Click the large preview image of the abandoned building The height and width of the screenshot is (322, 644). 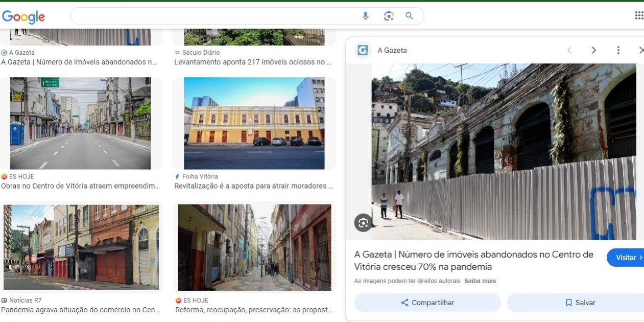[504, 151]
